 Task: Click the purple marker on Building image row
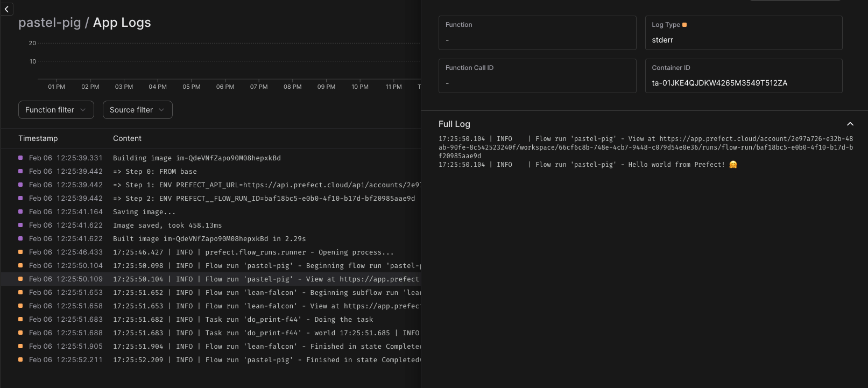20,158
